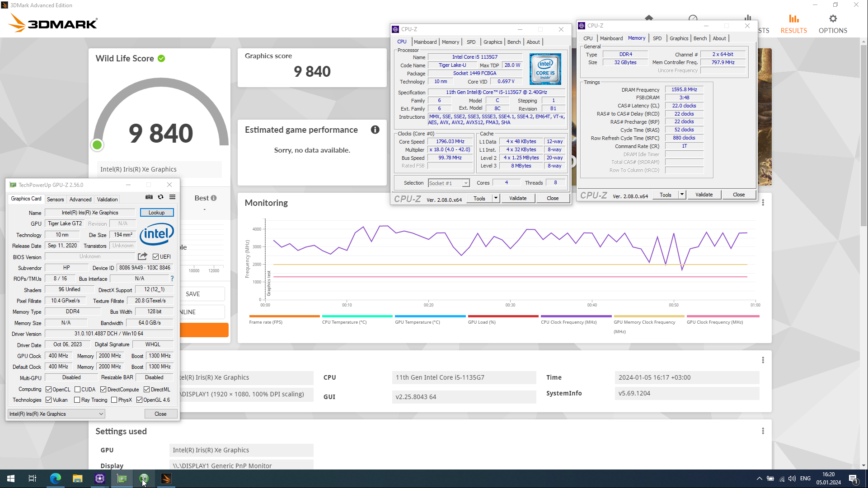Click the Bus Interface question mark

(172, 279)
